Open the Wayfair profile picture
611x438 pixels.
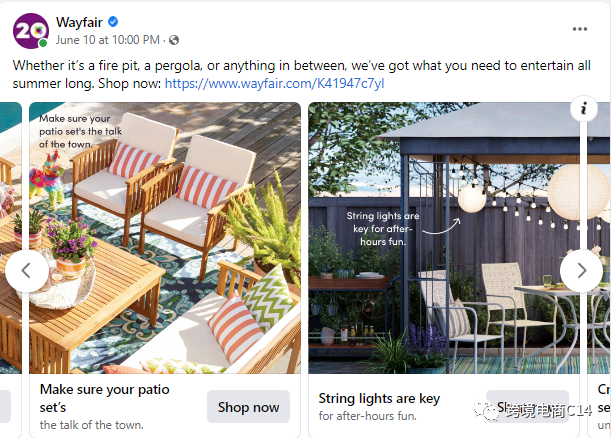(31, 31)
